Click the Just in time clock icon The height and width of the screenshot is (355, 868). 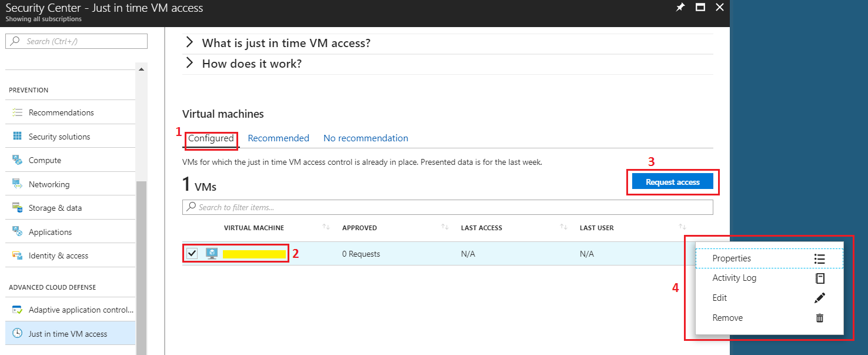(x=18, y=334)
